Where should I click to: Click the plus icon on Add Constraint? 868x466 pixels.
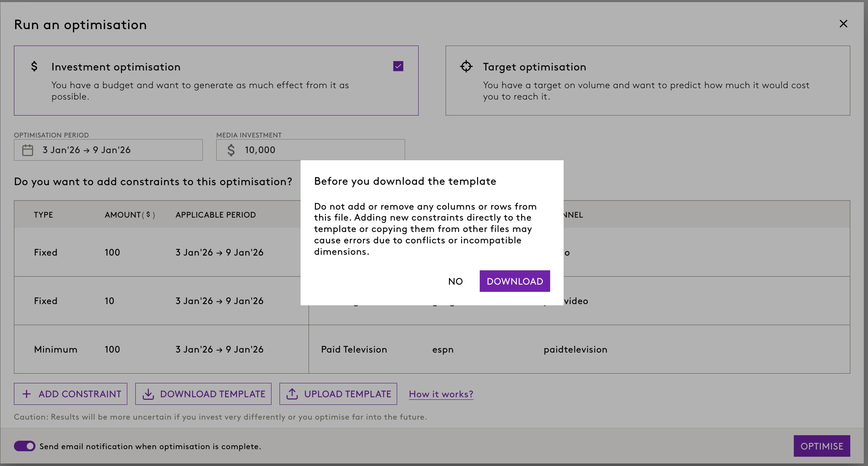(x=27, y=394)
